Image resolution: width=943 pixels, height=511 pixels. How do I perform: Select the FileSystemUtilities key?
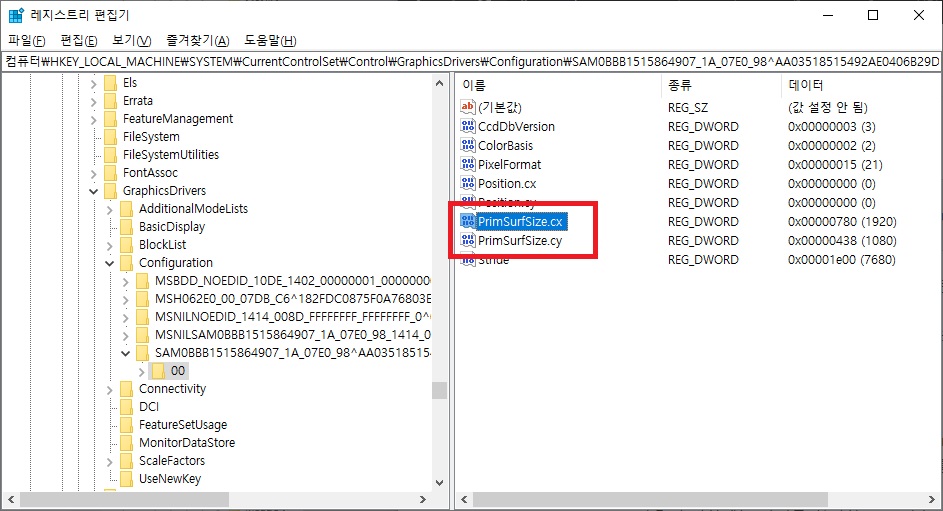pyautogui.click(x=171, y=155)
